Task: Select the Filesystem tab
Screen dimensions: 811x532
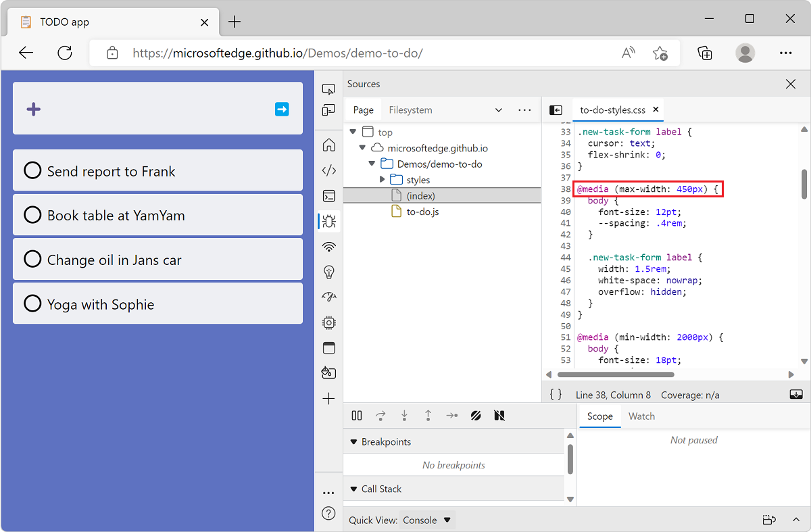Action: click(x=409, y=110)
